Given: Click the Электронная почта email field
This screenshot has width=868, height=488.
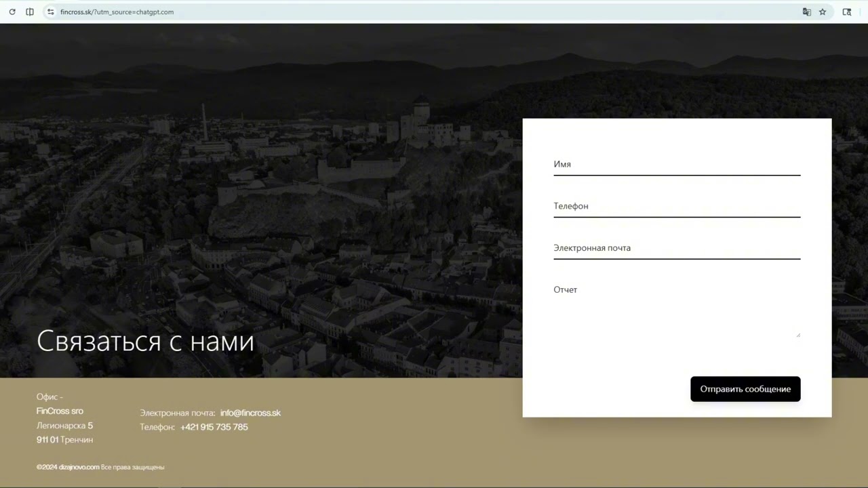Looking at the screenshot, I should (677, 249).
